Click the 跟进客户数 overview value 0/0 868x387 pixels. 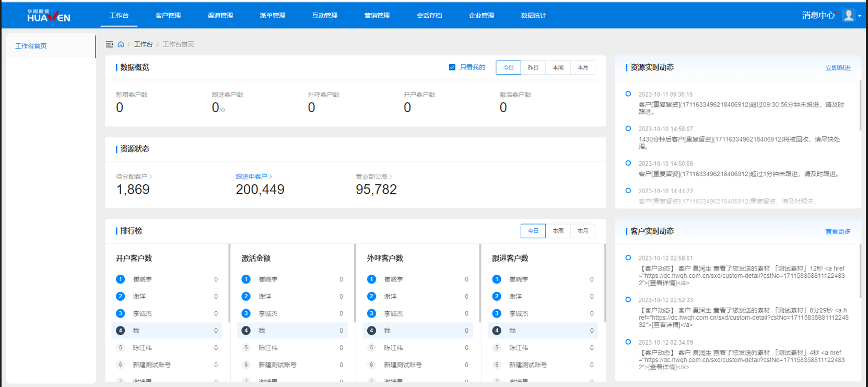pyautogui.click(x=218, y=108)
